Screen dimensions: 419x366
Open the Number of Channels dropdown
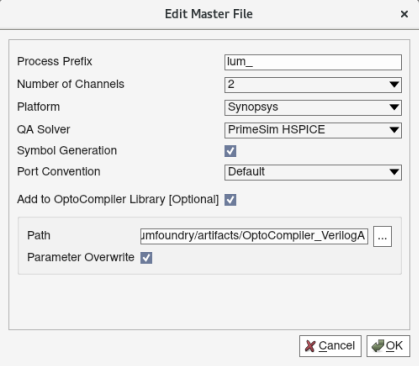[x=313, y=85]
